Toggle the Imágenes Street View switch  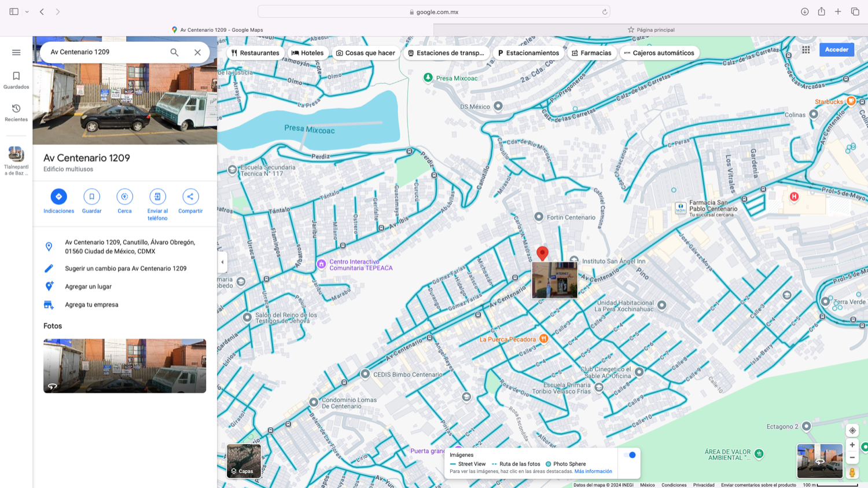630,455
